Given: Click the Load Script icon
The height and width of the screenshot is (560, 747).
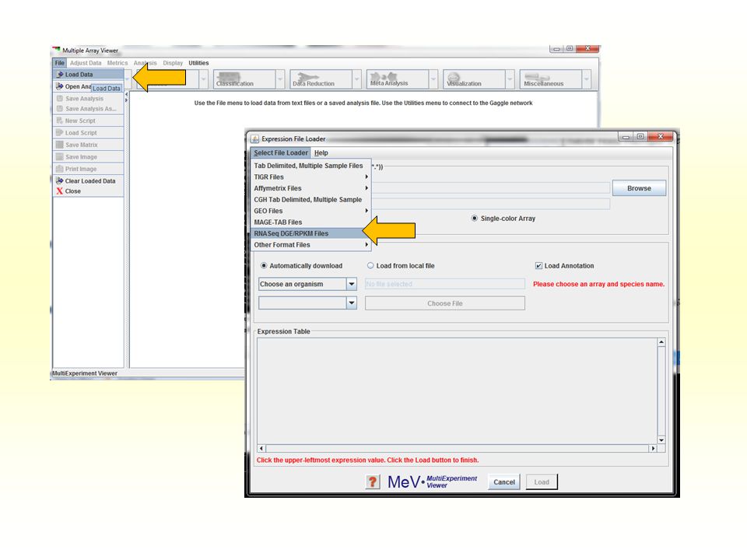Looking at the screenshot, I should click(x=60, y=132).
